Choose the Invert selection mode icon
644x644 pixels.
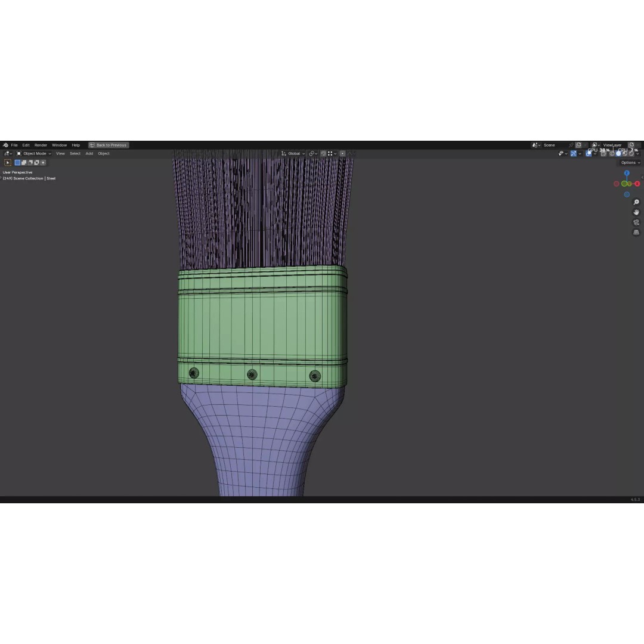(36, 163)
